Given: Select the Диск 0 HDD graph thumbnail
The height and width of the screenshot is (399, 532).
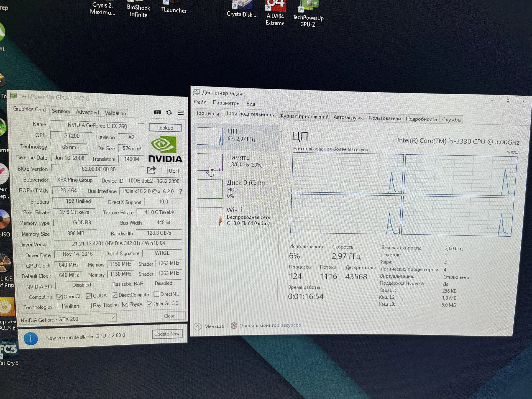Looking at the screenshot, I should 209,189.
